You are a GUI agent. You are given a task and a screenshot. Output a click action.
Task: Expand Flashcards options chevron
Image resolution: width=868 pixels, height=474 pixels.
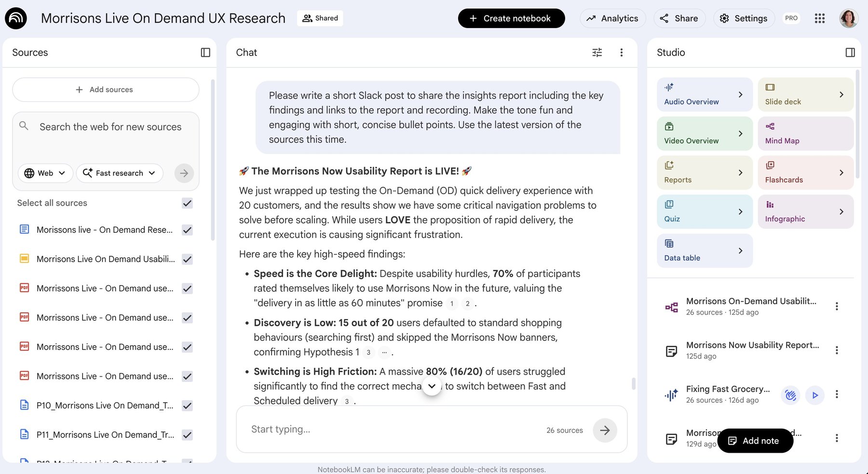(x=841, y=173)
